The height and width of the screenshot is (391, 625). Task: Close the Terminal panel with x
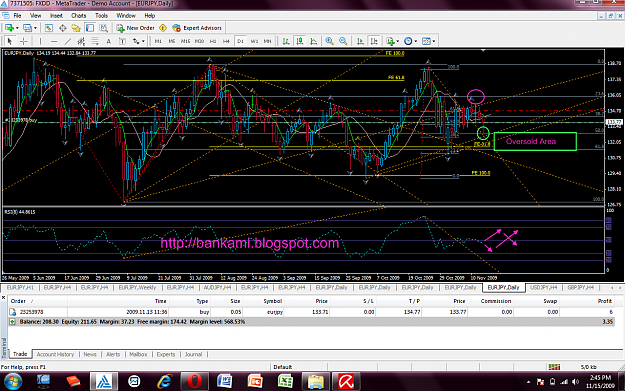point(3,297)
